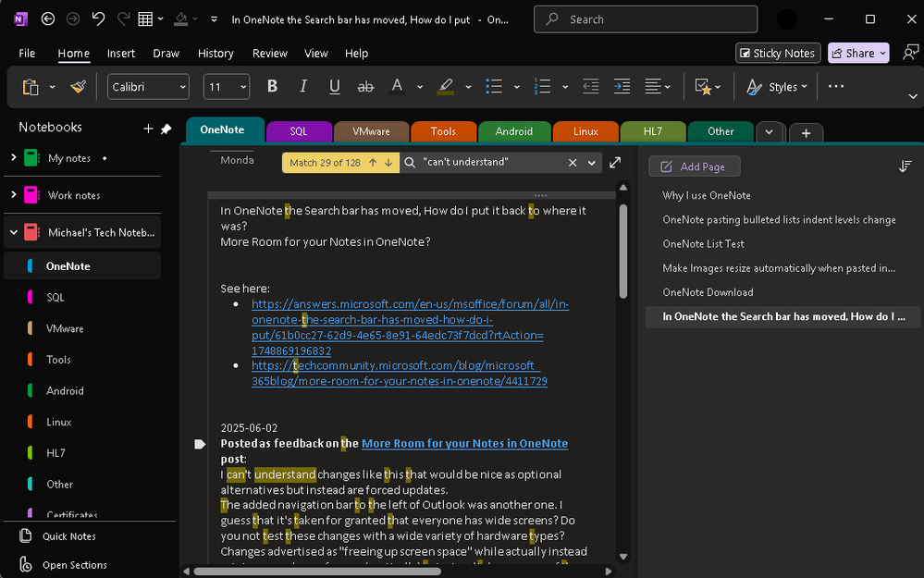Viewport: 924px width, 578px height.
Task: Open the Paste clipboard icon
Action: (30, 87)
